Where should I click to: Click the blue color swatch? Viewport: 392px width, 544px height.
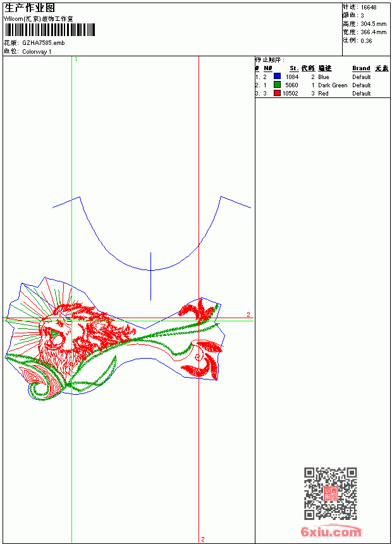(277, 76)
